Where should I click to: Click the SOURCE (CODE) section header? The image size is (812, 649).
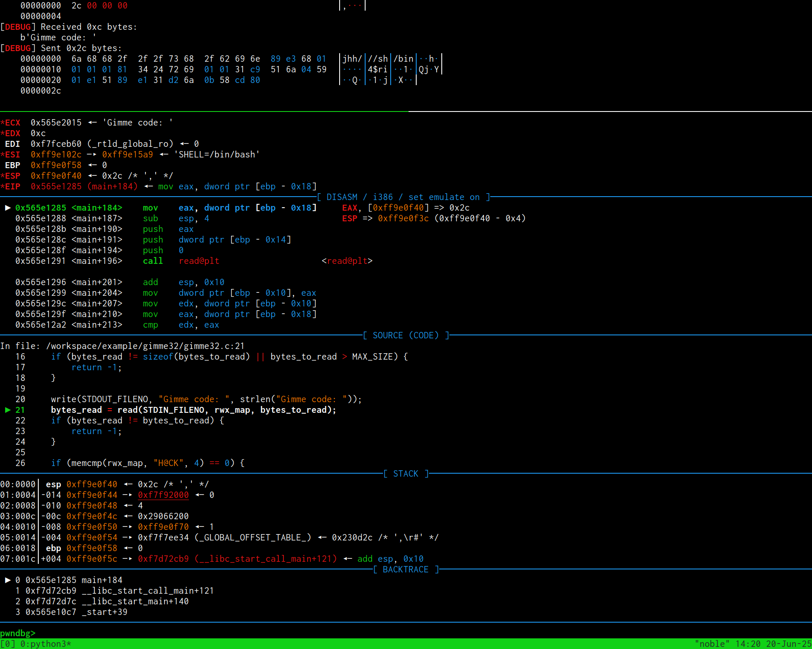(x=406, y=335)
